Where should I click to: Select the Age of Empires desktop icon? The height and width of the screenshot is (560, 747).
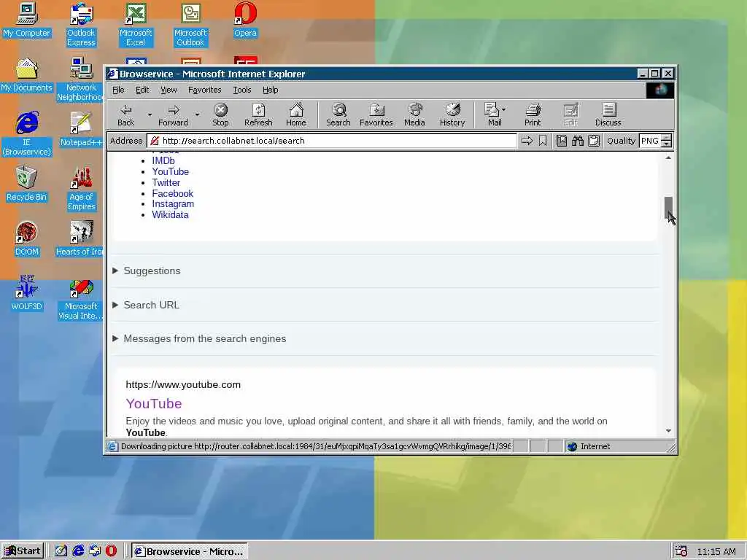tap(82, 189)
